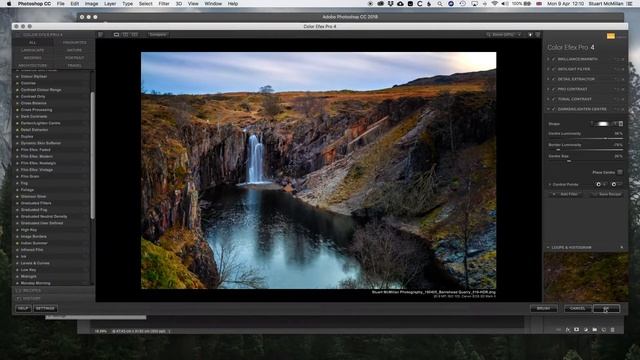The image size is (640, 360).
Task: Expand the Brilliance/Warmth filter settings
Action: pyautogui.click(x=548, y=59)
